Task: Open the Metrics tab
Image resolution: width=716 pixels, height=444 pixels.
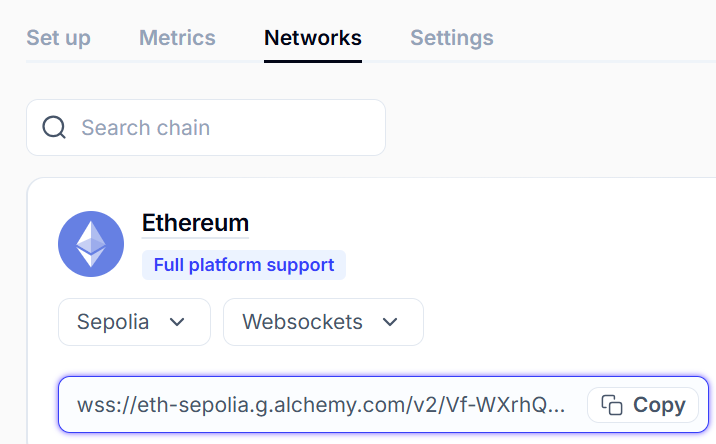Action: [177, 38]
